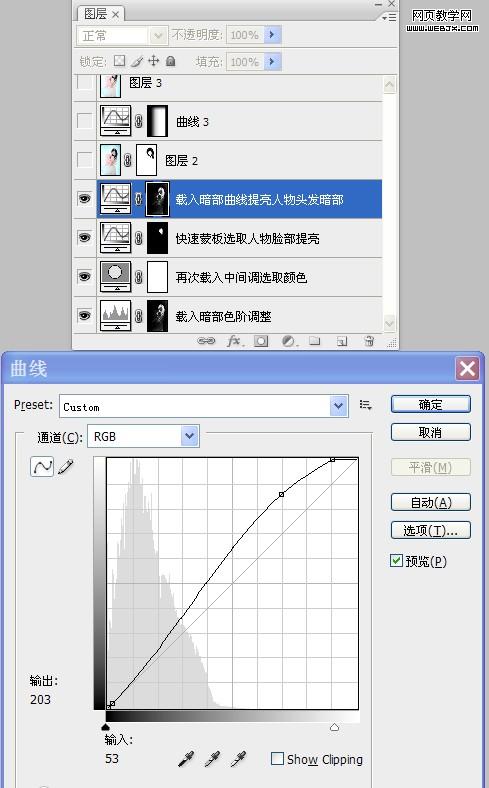This screenshot has width=489, height=788.
Task: Hide the 载入暗部曲线提亮人物头发暗部 layer
Action: tap(84, 199)
